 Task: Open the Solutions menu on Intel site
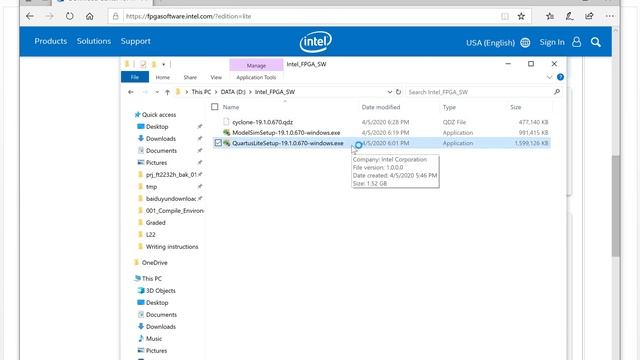click(94, 41)
